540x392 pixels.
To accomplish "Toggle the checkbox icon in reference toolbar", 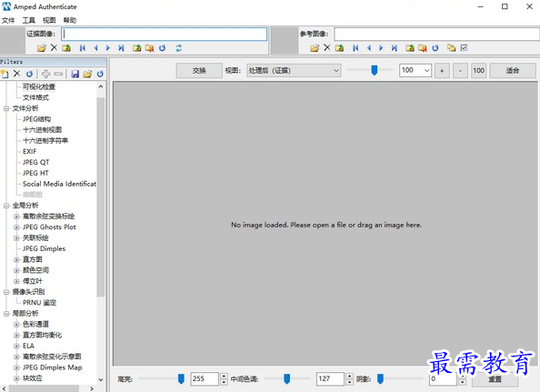I will 464,47.
